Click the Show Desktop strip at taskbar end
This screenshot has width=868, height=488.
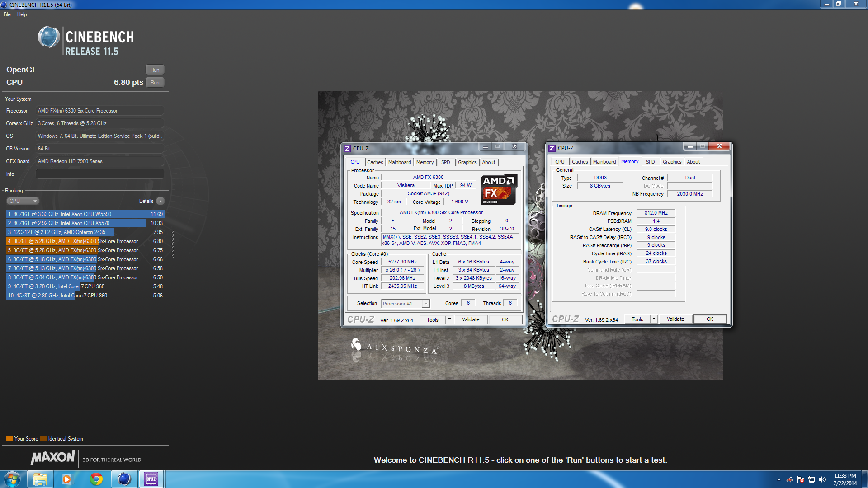pyautogui.click(x=864, y=479)
